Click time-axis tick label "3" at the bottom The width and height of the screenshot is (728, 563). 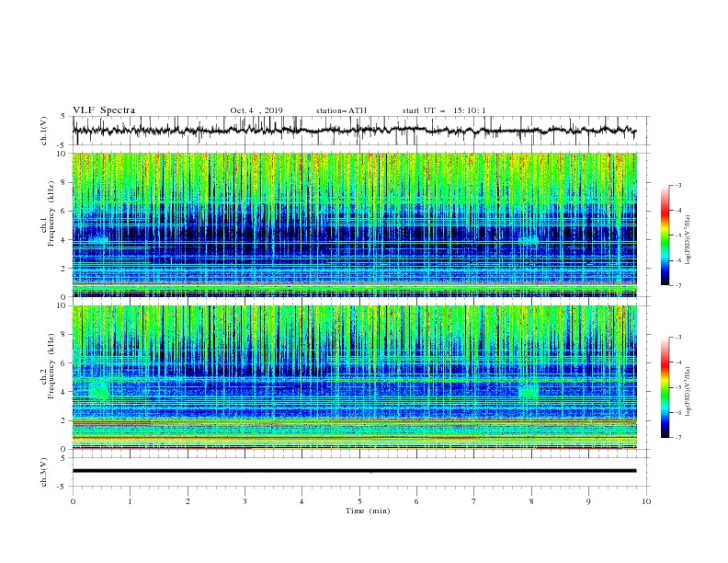[x=245, y=501]
